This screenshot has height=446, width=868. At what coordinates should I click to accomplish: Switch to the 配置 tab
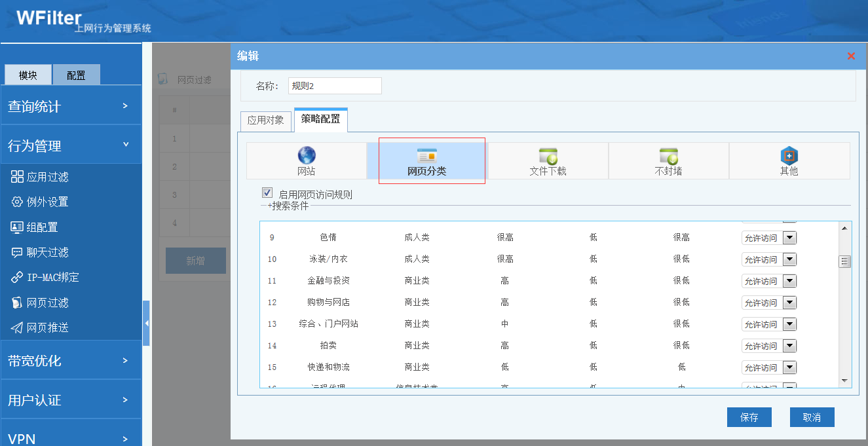(x=76, y=75)
